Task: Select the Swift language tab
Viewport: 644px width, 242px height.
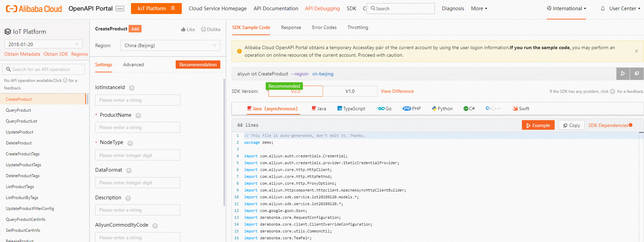Action: click(x=521, y=109)
